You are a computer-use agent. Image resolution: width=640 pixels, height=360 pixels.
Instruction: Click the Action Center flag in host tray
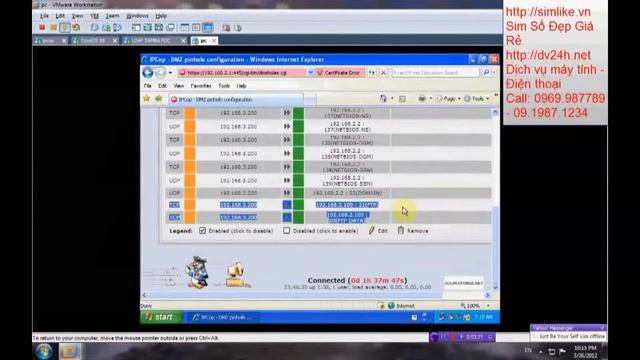(x=562, y=351)
